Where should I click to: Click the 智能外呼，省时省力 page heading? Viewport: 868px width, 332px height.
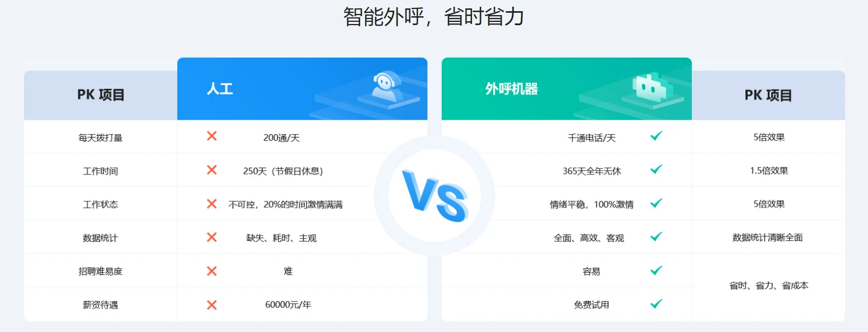click(x=433, y=17)
